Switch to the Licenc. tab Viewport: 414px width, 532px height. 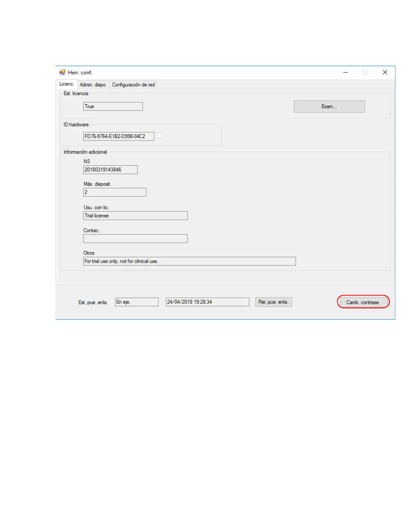tap(67, 84)
